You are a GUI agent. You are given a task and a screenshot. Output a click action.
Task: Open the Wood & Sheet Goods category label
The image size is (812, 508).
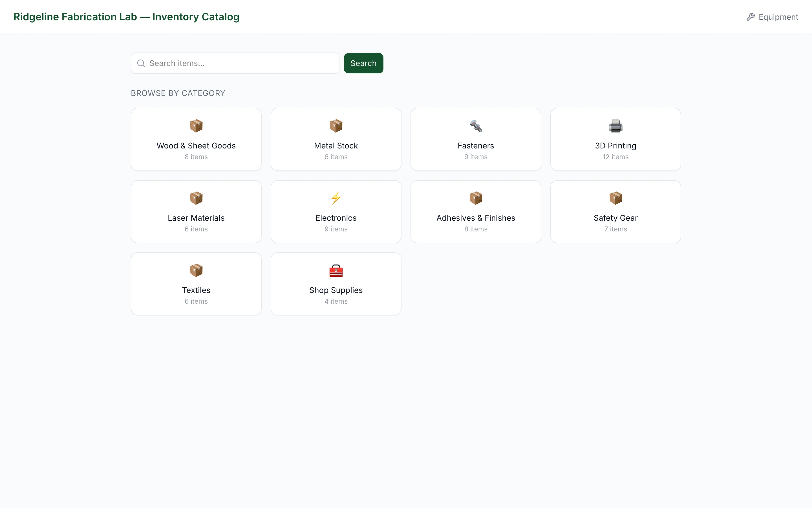click(196, 145)
